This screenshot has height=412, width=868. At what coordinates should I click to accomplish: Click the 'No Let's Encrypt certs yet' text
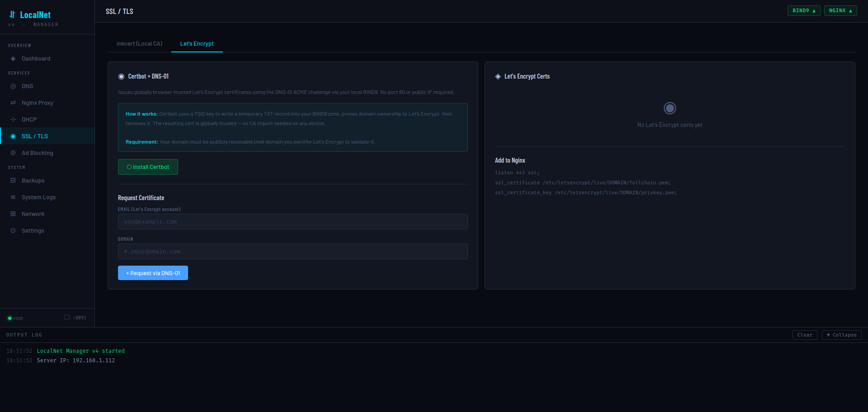click(x=670, y=125)
